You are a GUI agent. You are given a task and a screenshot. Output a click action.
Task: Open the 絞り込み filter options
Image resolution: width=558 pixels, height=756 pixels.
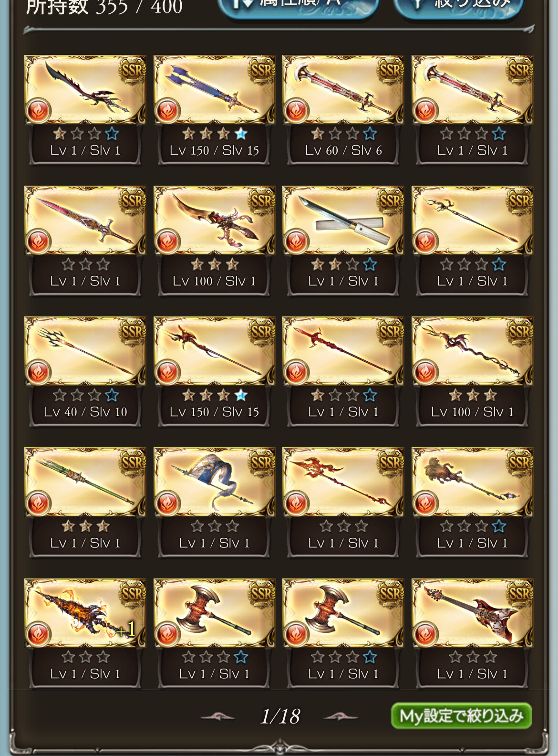coord(459,5)
